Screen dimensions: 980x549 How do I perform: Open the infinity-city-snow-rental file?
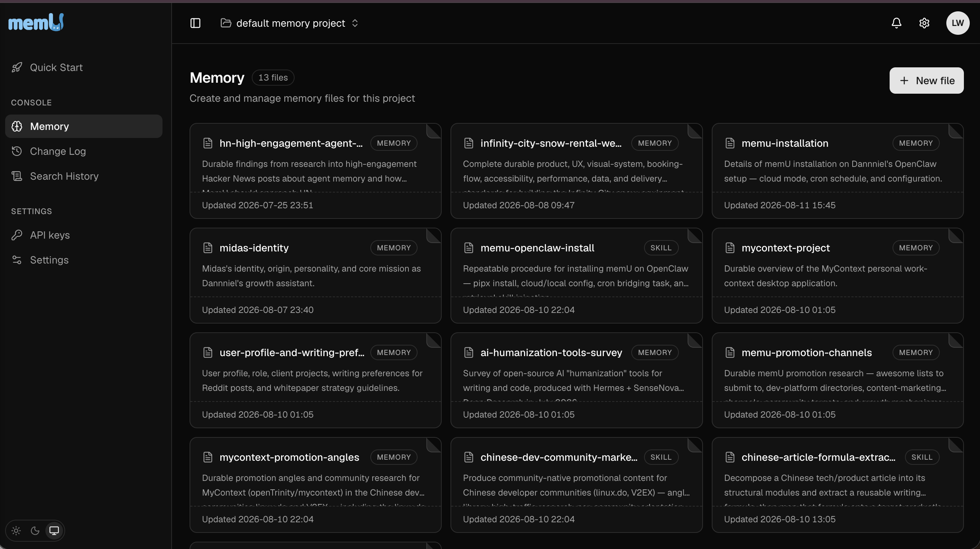pos(576,171)
